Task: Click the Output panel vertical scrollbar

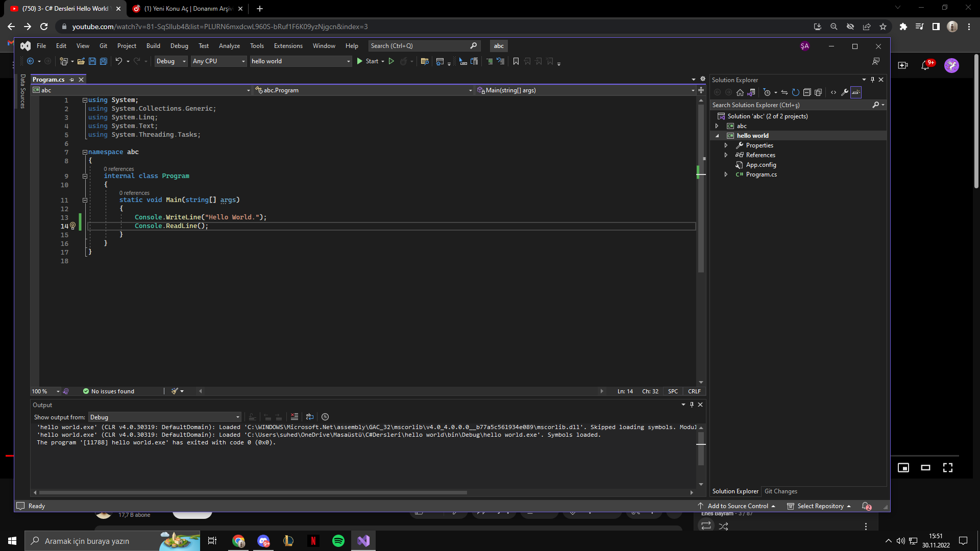Action: point(701,449)
